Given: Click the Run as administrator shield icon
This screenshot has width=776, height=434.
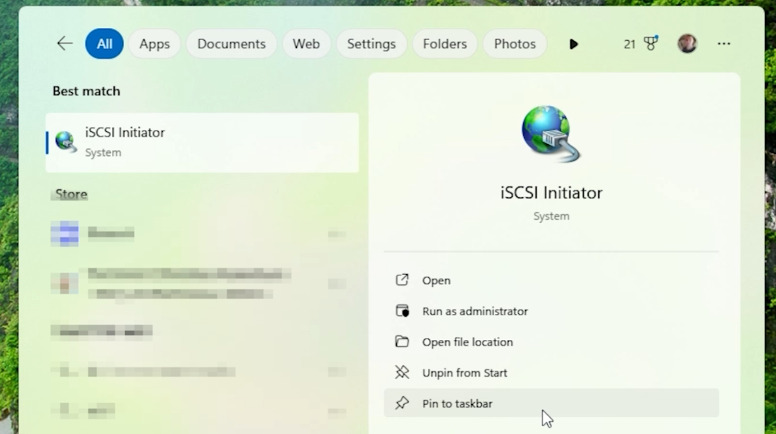Looking at the screenshot, I should 402,311.
